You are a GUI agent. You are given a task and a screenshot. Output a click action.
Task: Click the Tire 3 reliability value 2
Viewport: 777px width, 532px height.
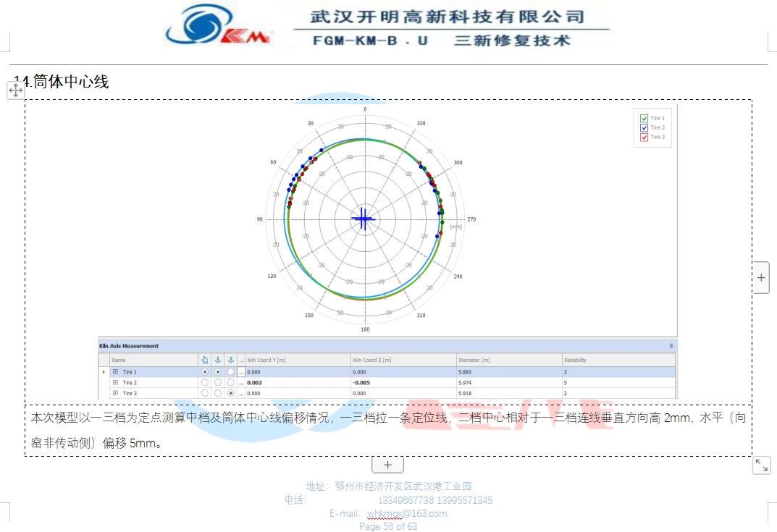point(565,393)
